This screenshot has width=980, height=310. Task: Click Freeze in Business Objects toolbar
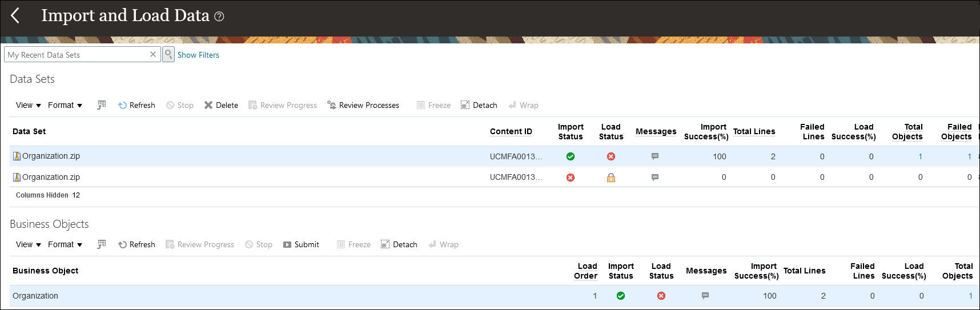(354, 244)
